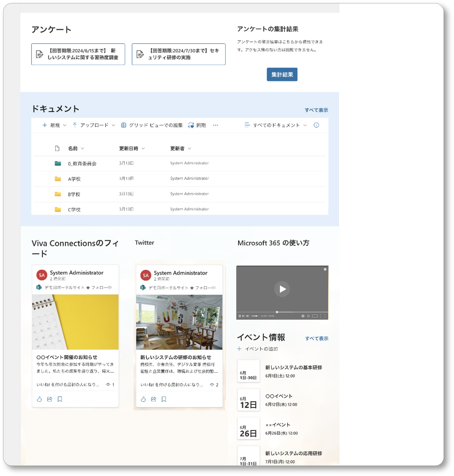
Task: Adjust the video volume slider
Action: tap(255, 316)
